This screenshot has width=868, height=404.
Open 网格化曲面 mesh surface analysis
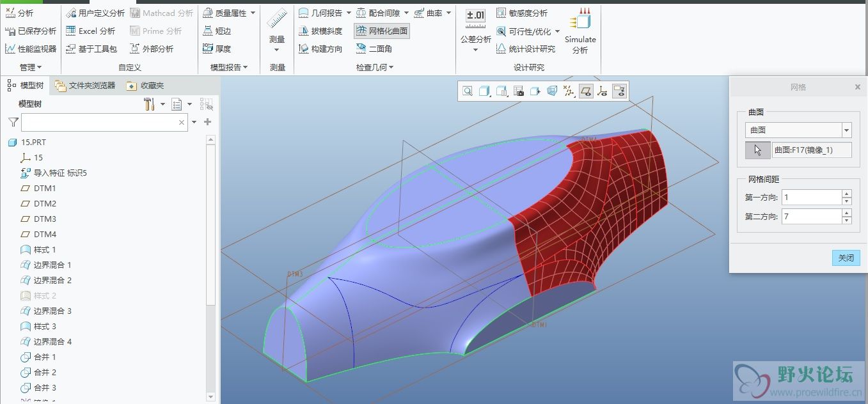(x=381, y=31)
